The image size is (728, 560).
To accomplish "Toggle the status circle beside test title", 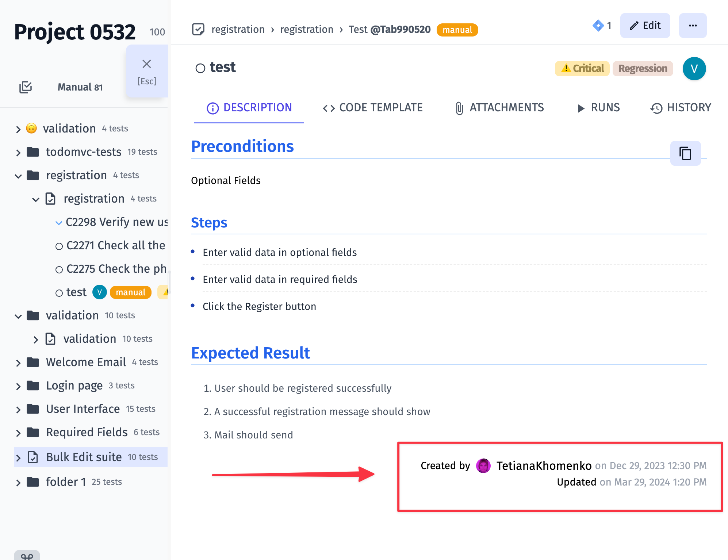I will 200,68.
